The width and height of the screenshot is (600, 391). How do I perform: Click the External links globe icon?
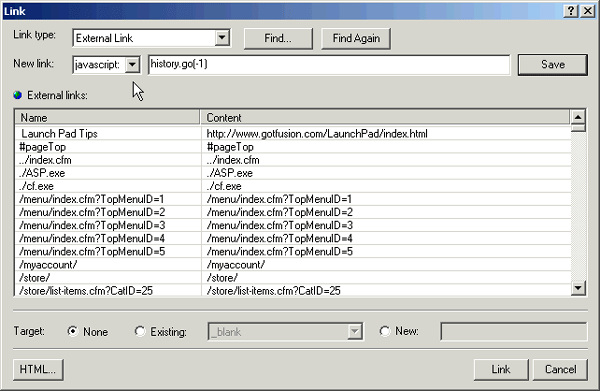point(18,95)
